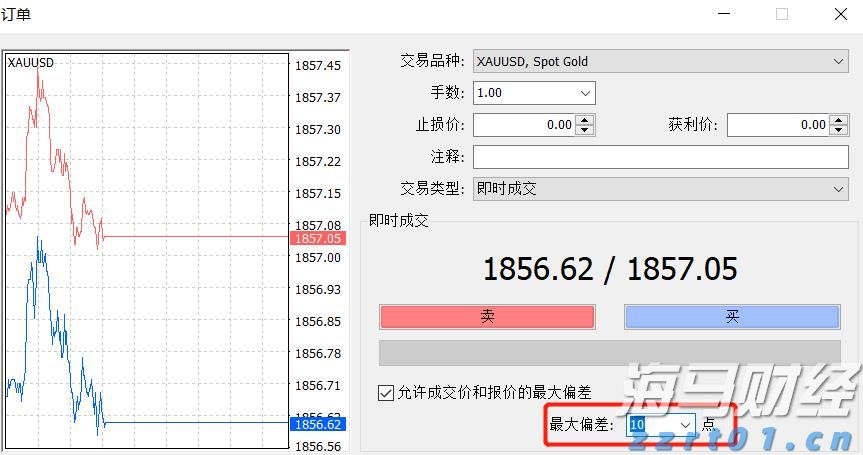Click the 止损价 stop loss input field
The width and height of the screenshot is (863, 455).
pyautogui.click(x=523, y=125)
